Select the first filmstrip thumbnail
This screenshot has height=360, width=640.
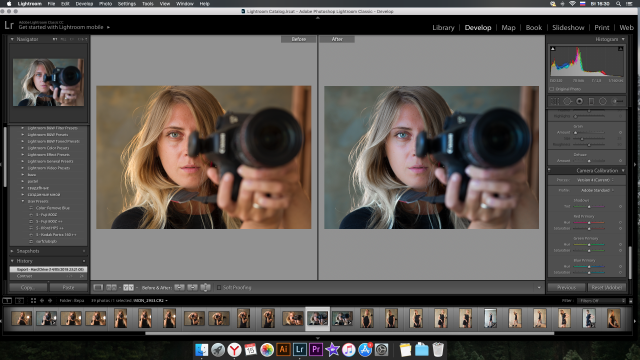pyautogui.click(x=21, y=318)
